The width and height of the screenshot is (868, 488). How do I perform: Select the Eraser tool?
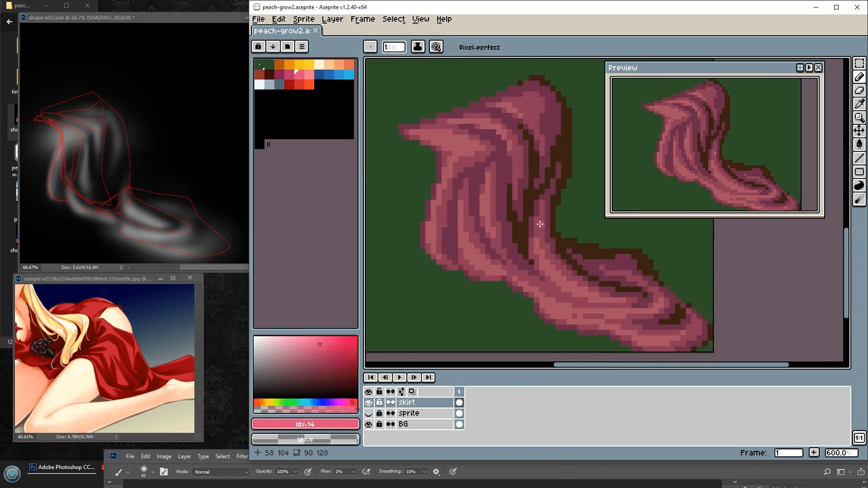tap(859, 90)
